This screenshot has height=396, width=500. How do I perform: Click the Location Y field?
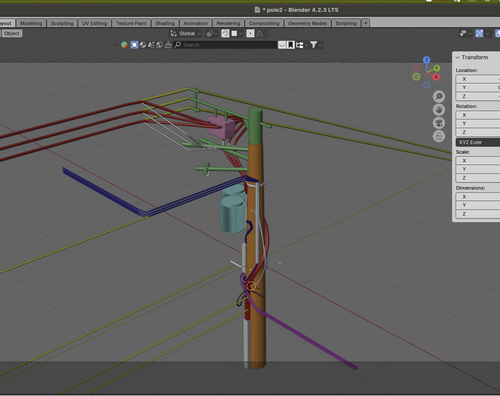478,87
